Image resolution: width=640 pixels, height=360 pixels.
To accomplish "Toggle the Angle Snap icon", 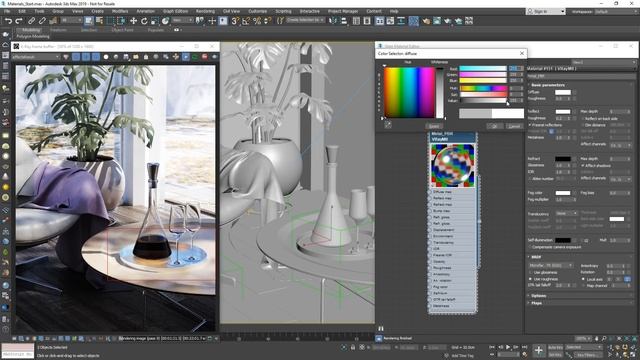I will [246, 21].
